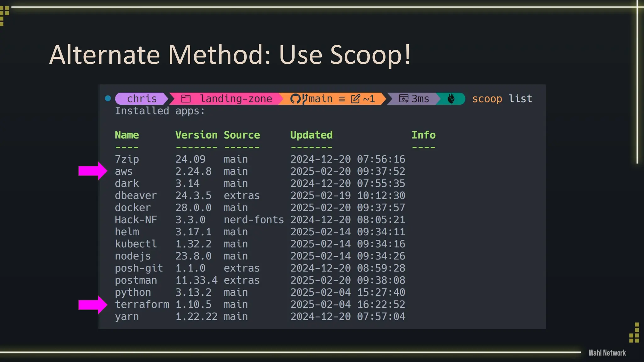Click the 'scoop' command word

487,99
